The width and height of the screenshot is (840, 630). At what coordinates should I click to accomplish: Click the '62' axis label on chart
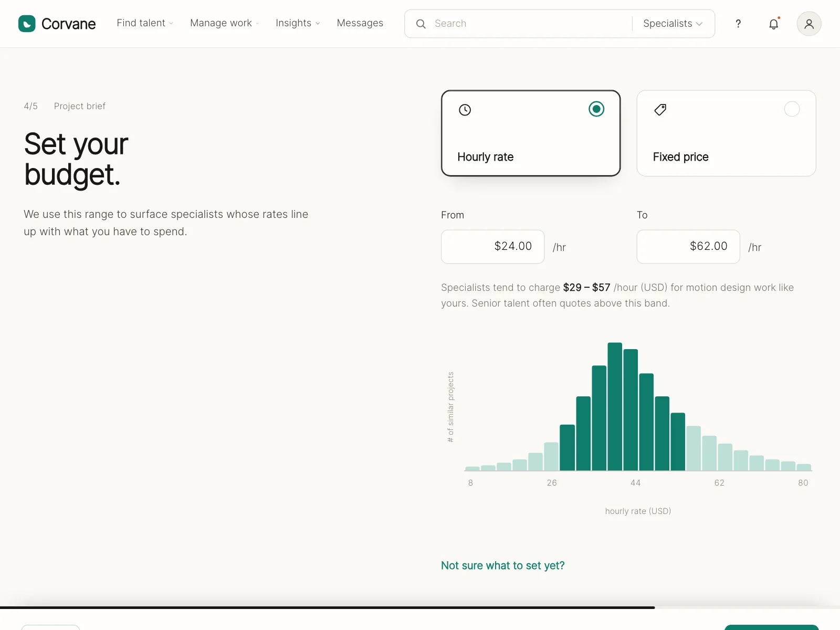719,483
